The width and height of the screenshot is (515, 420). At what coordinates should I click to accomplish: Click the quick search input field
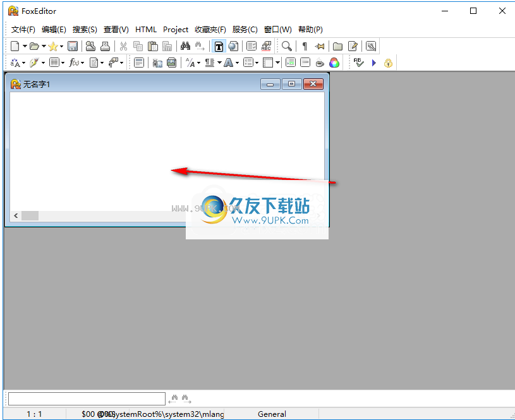pos(87,399)
